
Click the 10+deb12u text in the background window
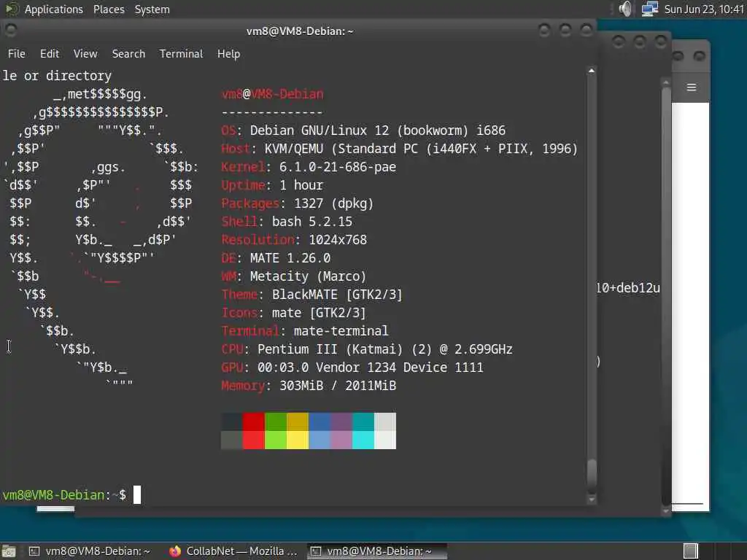coord(628,288)
